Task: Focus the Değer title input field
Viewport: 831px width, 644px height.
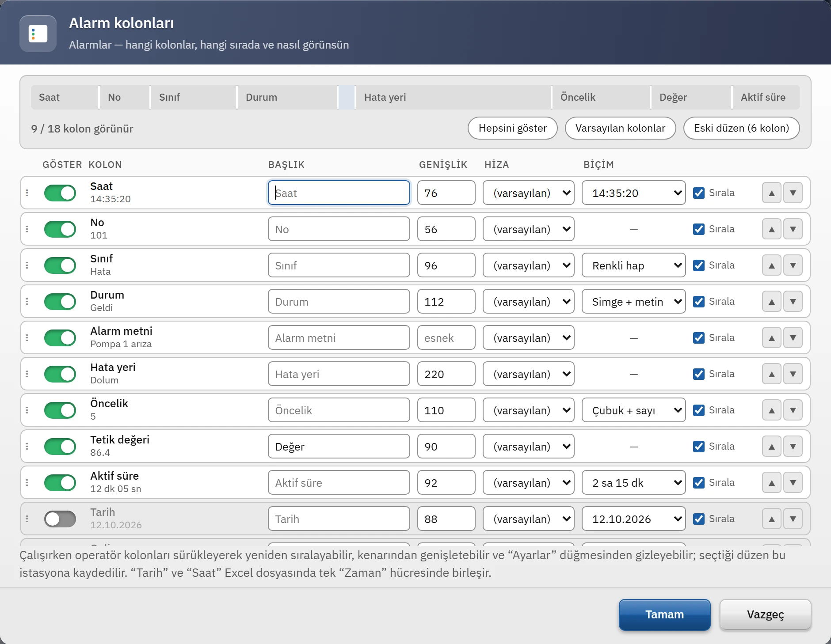Action: 339,447
